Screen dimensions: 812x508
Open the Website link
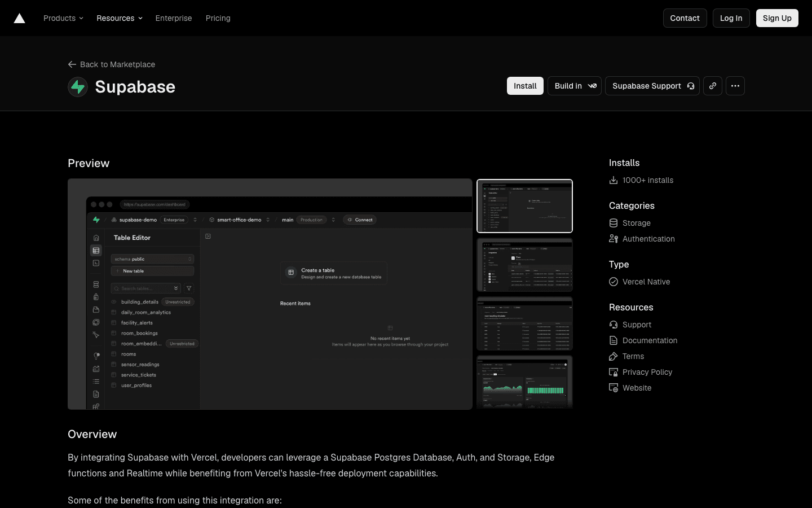[x=630, y=388]
